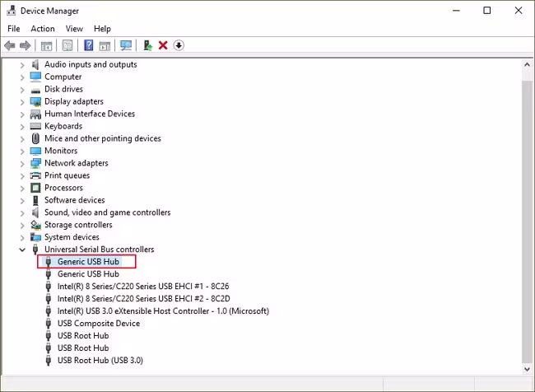Image resolution: width=535 pixels, height=392 pixels.
Task: Maximize the Device Manager window
Action: click(x=487, y=11)
